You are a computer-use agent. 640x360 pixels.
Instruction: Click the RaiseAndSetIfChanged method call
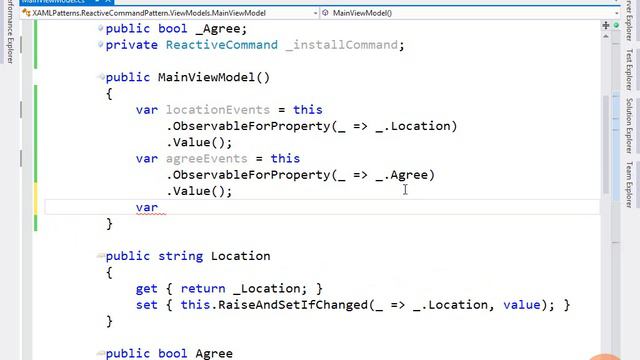coord(293,305)
